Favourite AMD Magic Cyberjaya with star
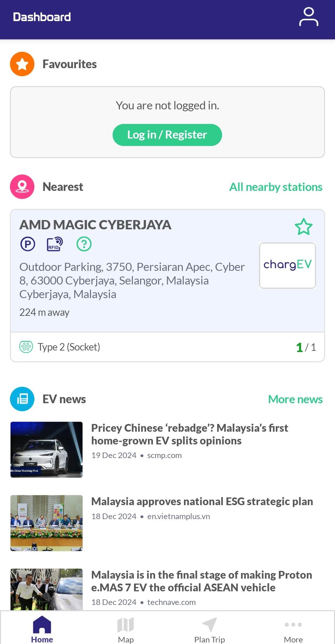 tap(304, 227)
